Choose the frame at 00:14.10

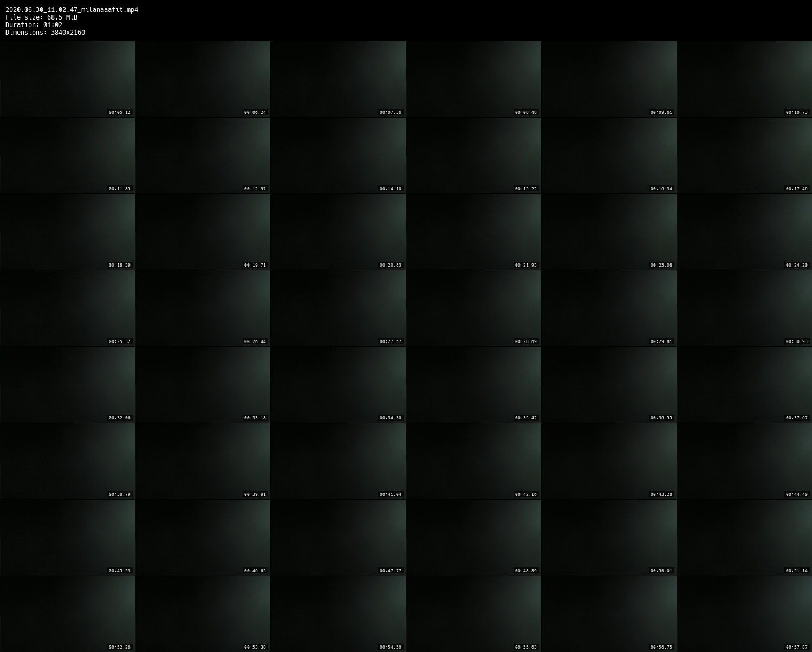338,156
